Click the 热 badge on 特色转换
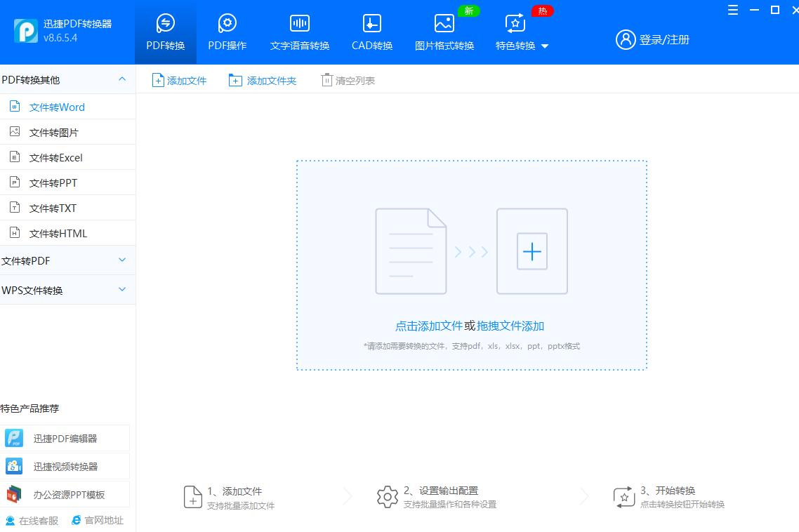Screen dimensions: 799x532 tap(542, 11)
